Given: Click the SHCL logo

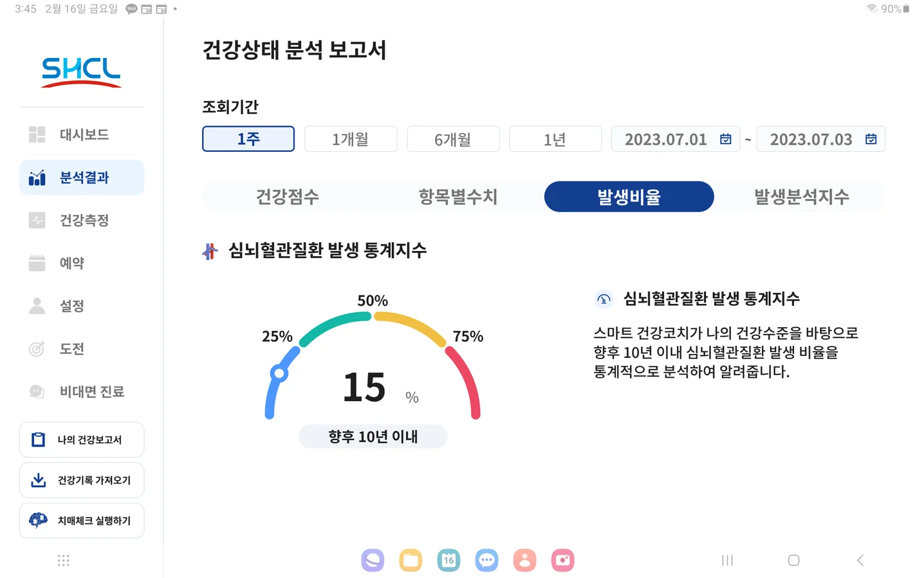Looking at the screenshot, I should coord(81,72).
